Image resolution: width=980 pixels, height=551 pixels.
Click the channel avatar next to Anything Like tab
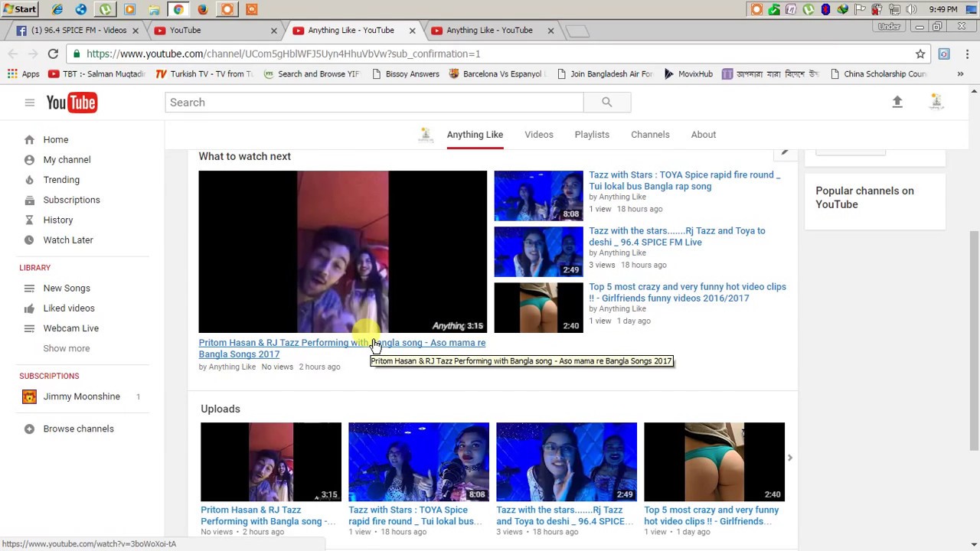pyautogui.click(x=426, y=135)
